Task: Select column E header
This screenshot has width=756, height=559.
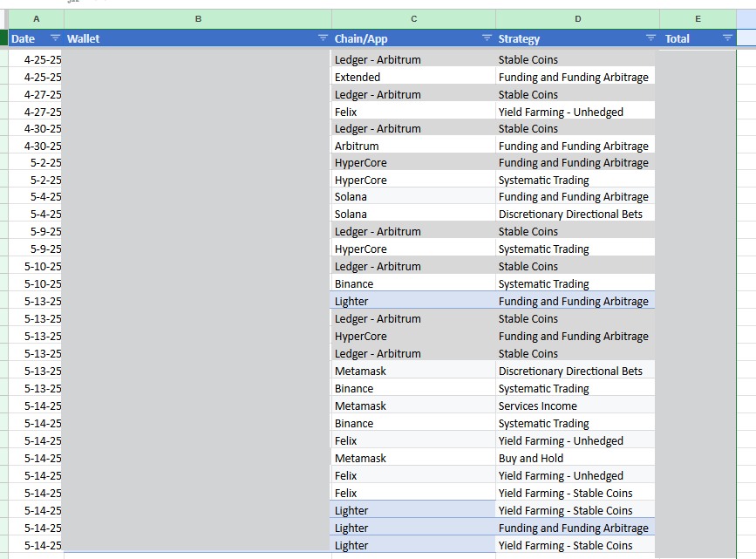Action: (x=698, y=19)
